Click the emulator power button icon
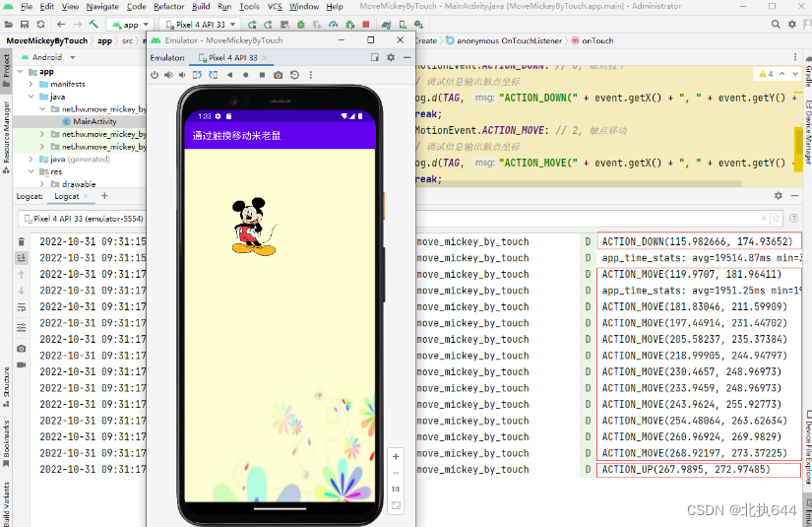Image resolution: width=812 pixels, height=527 pixels. pyautogui.click(x=155, y=75)
